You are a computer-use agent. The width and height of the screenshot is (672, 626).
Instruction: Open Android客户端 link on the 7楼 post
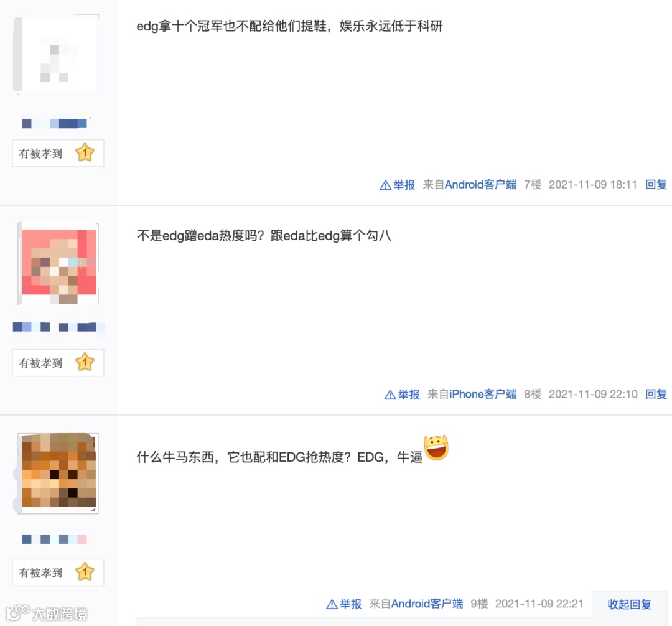(x=480, y=185)
